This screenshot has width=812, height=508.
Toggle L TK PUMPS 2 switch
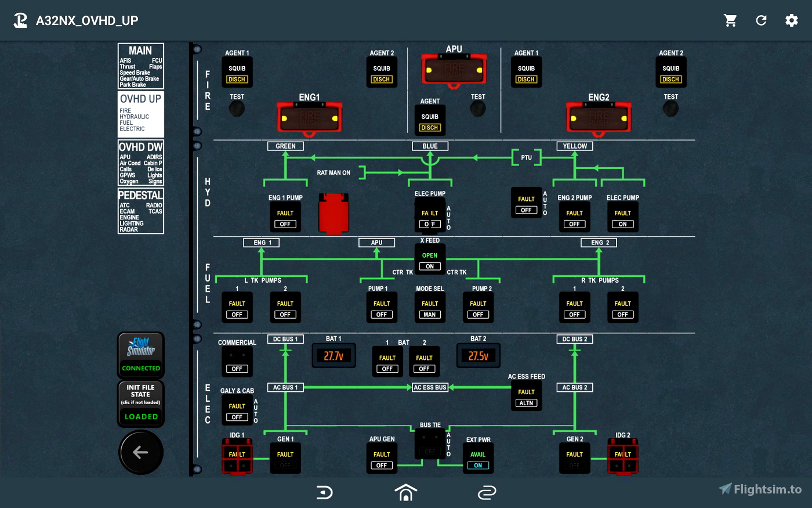pos(285,308)
